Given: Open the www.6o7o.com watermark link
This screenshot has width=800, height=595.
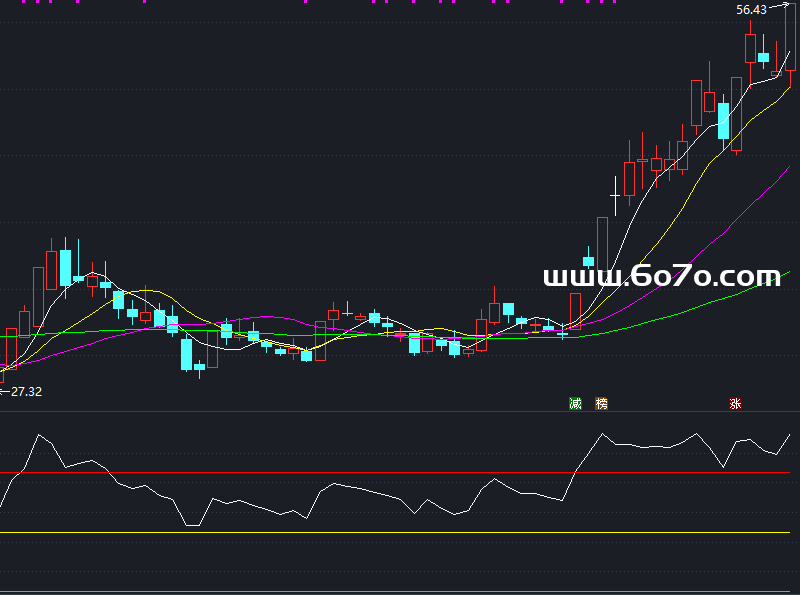Looking at the screenshot, I should [x=661, y=276].
